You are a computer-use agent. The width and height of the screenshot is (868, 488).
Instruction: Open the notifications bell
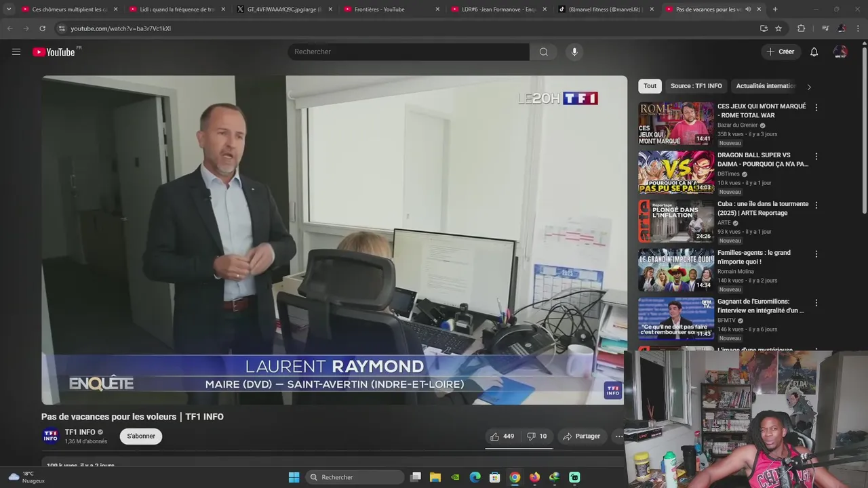click(814, 52)
